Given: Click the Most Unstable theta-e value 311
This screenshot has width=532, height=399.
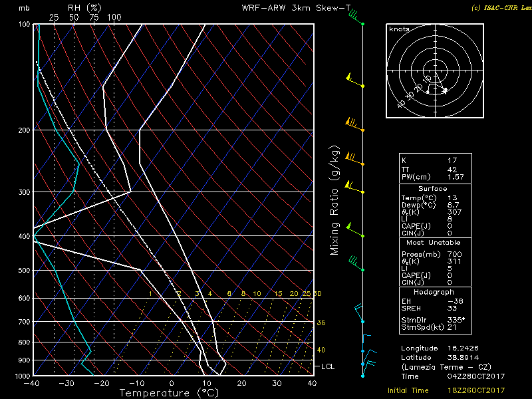Looking at the screenshot, I should [455, 261].
